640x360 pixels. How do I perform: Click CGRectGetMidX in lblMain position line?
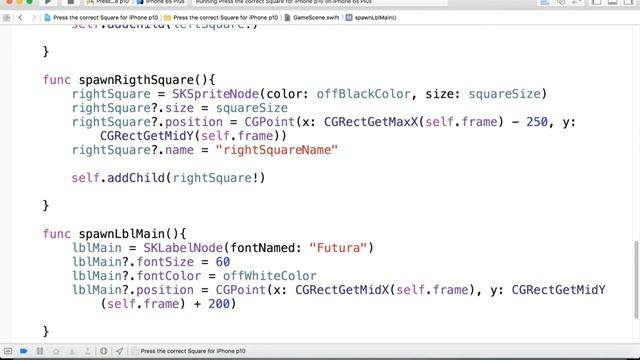point(342,290)
